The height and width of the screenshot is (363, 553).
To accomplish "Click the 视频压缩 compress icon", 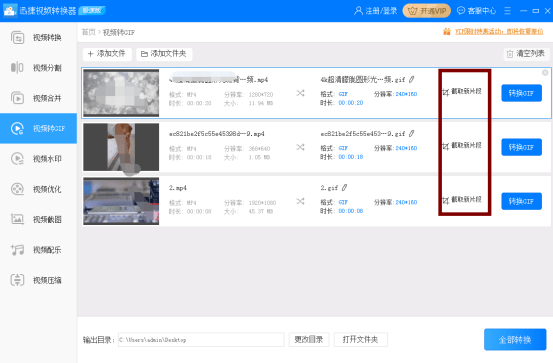I will tap(17, 280).
